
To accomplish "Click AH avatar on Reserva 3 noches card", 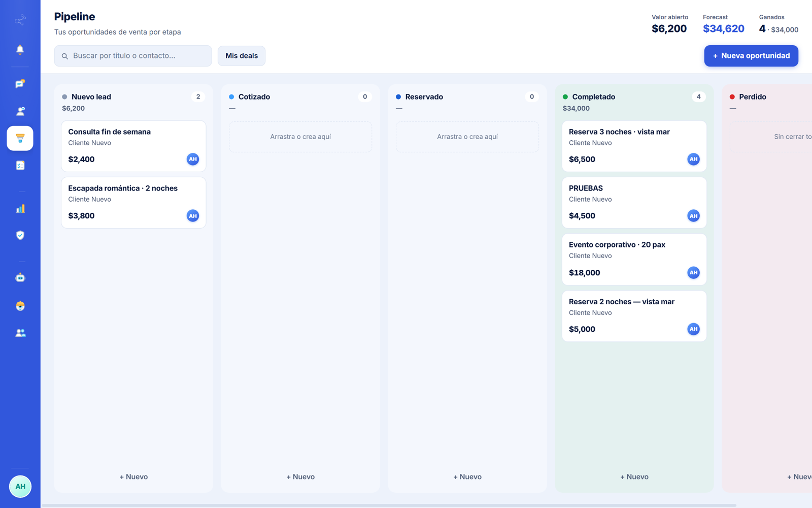I will coord(693,160).
